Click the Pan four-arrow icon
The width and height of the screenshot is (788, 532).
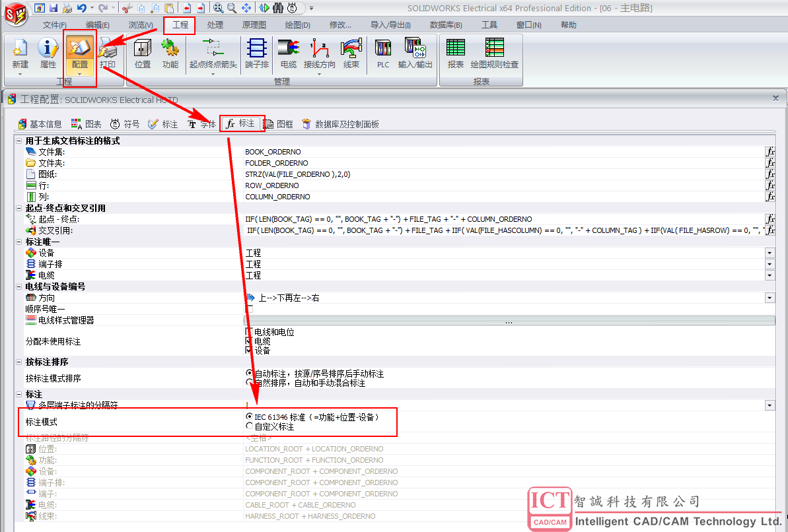pos(246,8)
